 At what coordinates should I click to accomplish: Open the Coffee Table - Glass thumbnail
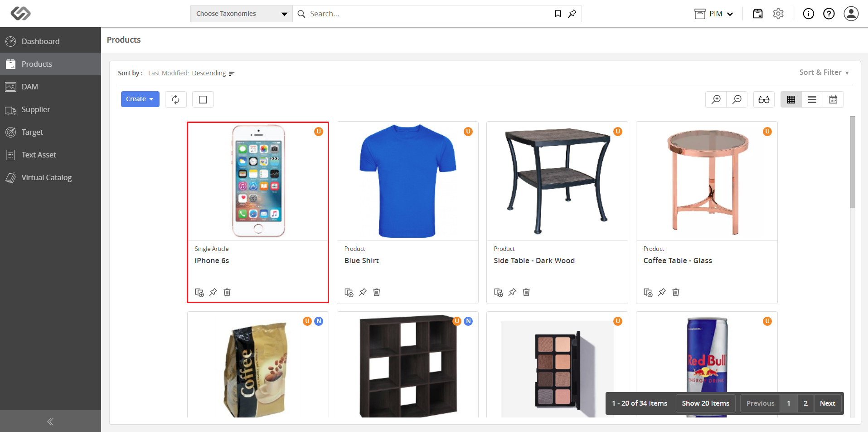click(707, 181)
